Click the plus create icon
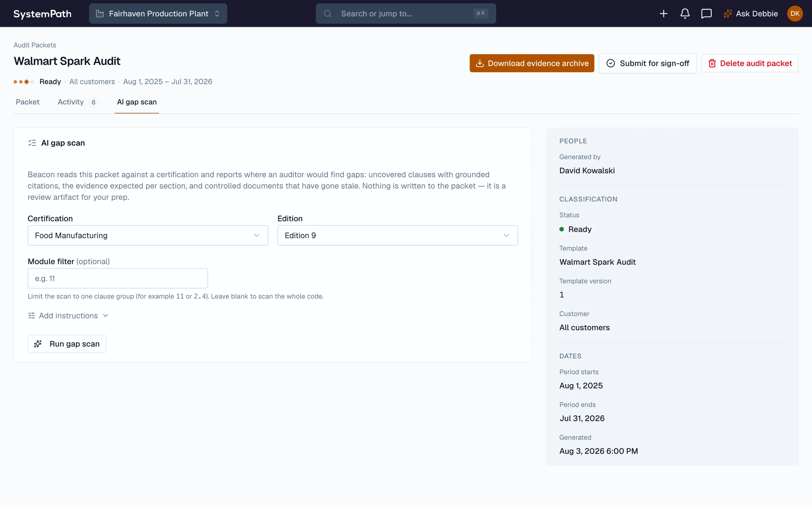The image size is (812, 508). [663, 14]
